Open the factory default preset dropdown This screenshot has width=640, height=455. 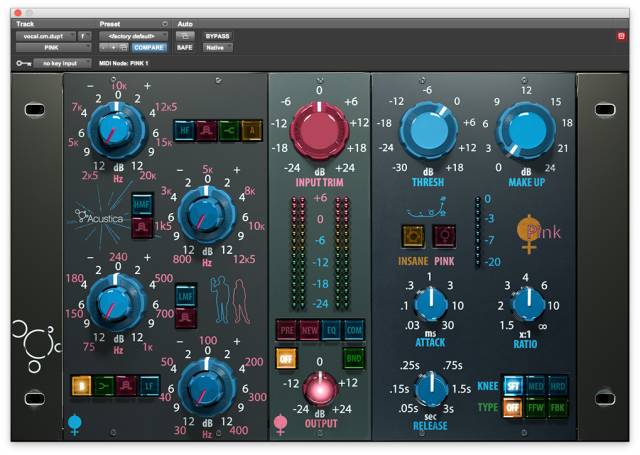[x=133, y=36]
